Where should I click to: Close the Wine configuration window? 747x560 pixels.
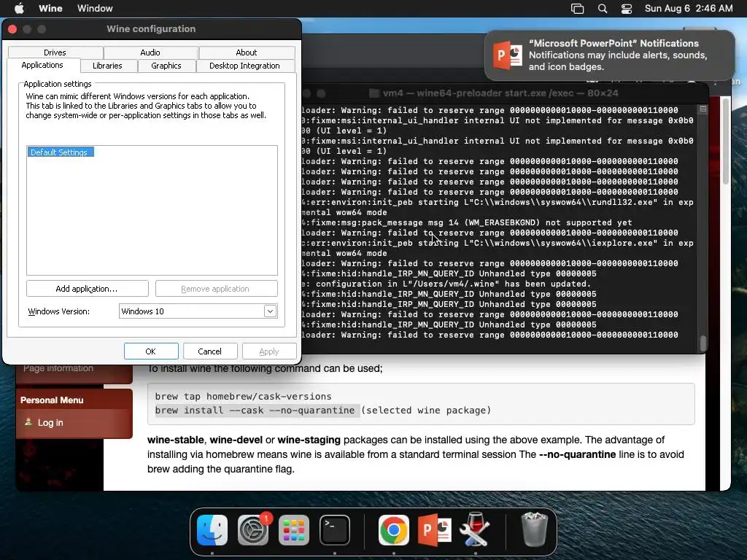coord(13,29)
